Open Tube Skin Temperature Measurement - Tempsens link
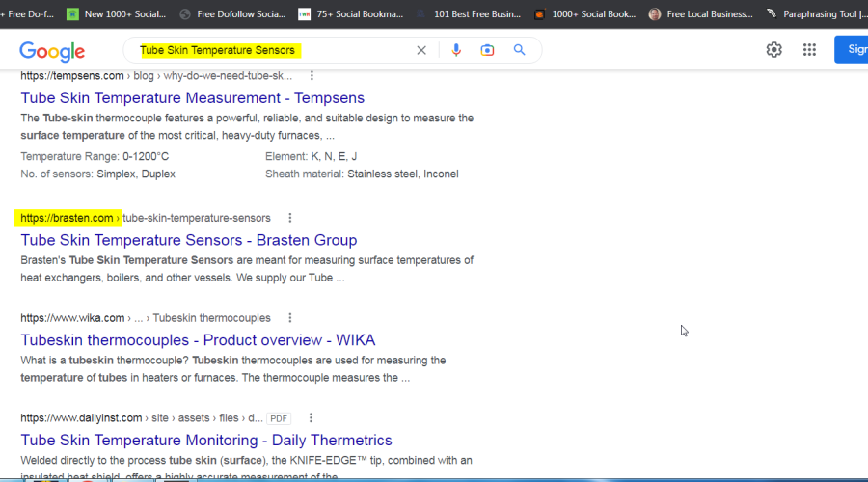The width and height of the screenshot is (868, 482). tap(192, 98)
